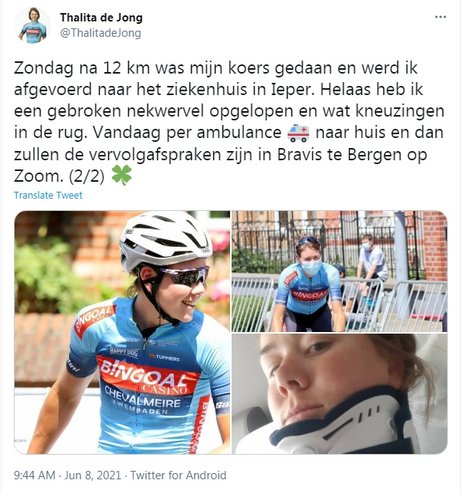
Task: Click the tweet's first line starting Zondag
Action: [x=216, y=68]
